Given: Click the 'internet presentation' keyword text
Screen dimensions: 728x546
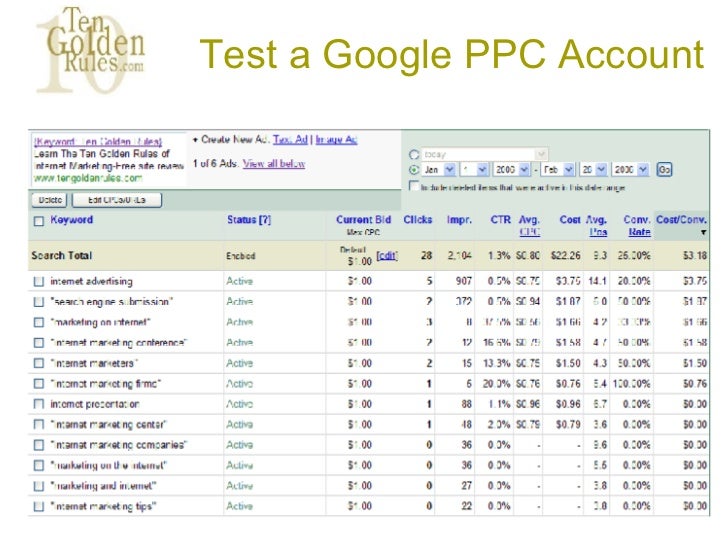Looking at the screenshot, I should (x=95, y=404).
